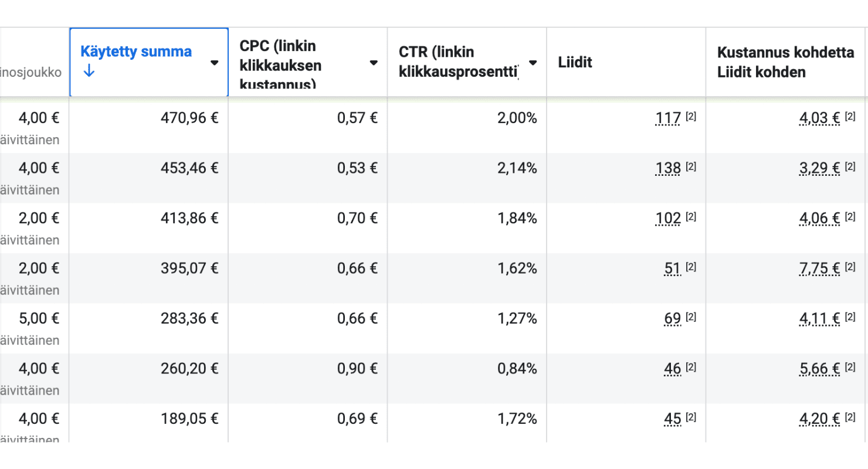This screenshot has width=868, height=469.
Task: Click the 117 leads value link
Action: 669,118
